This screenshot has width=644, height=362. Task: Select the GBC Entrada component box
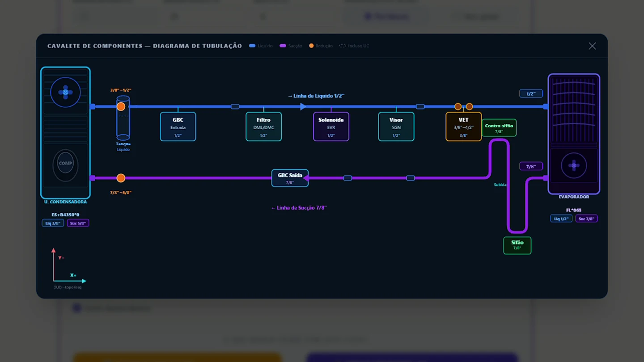click(178, 126)
